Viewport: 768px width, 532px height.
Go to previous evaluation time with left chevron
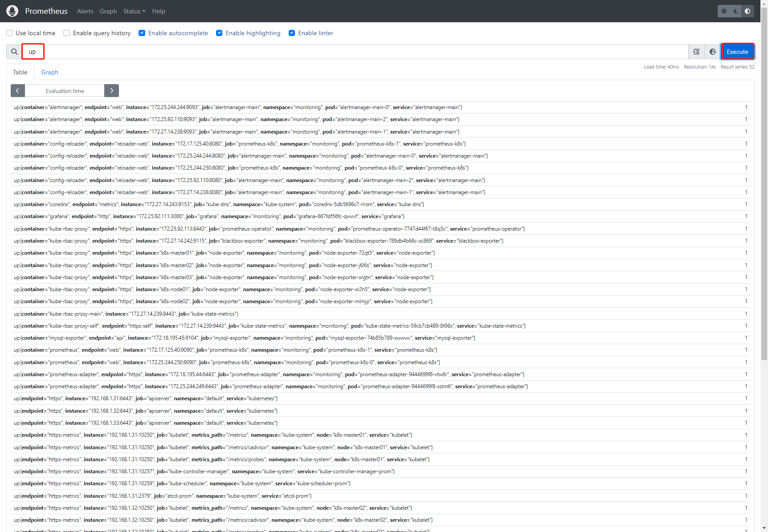18,91
